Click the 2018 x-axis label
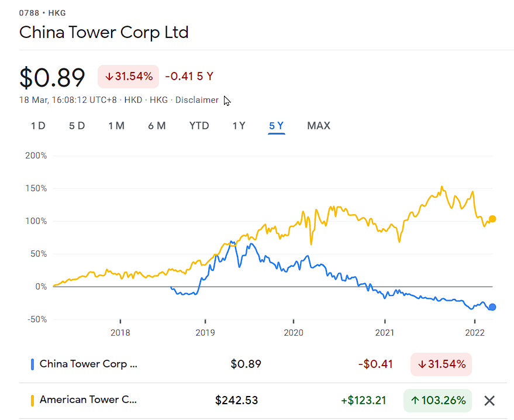Screen dimensions: 514x420 click(120, 333)
